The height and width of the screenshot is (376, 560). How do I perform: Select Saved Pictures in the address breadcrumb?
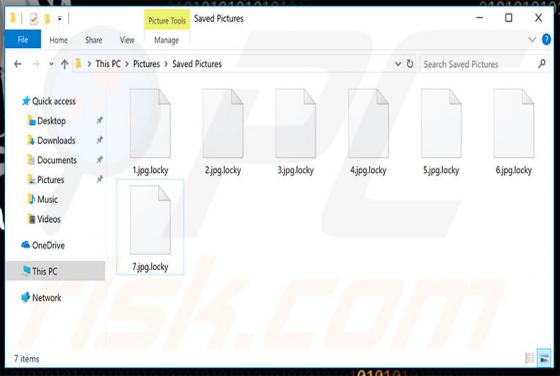click(x=197, y=64)
